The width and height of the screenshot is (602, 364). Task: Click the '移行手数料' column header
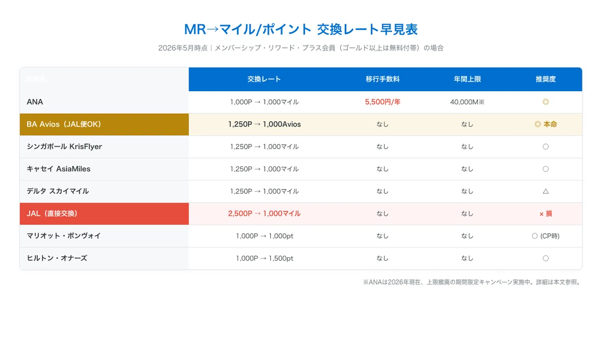tap(383, 79)
